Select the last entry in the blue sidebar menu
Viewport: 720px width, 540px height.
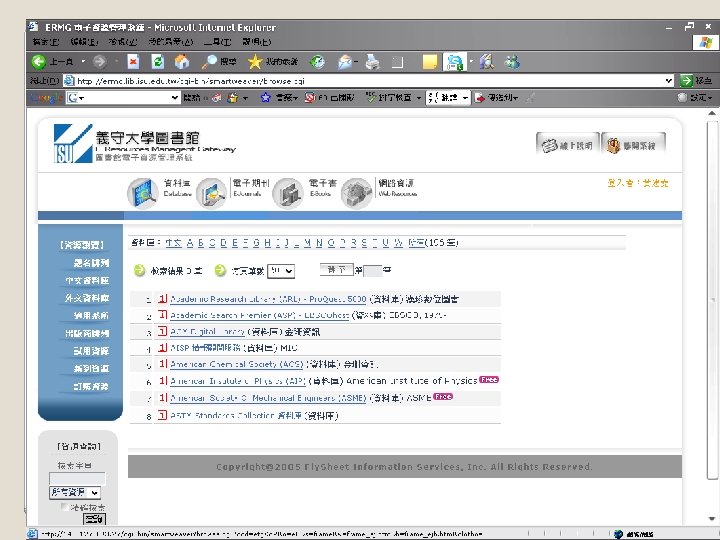[91, 386]
